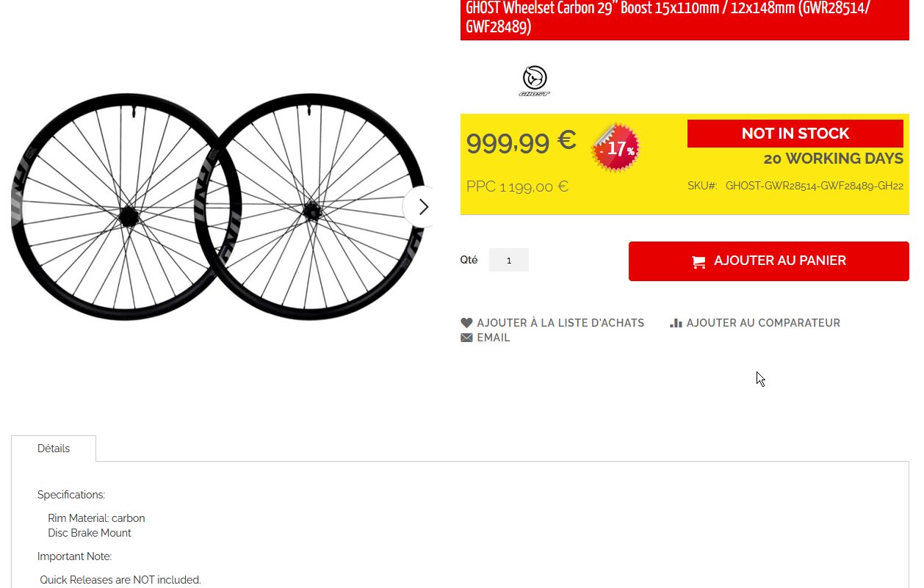Click the PPC 1 199,00 € old price
The width and height of the screenshot is (924, 588).
pyautogui.click(x=517, y=186)
